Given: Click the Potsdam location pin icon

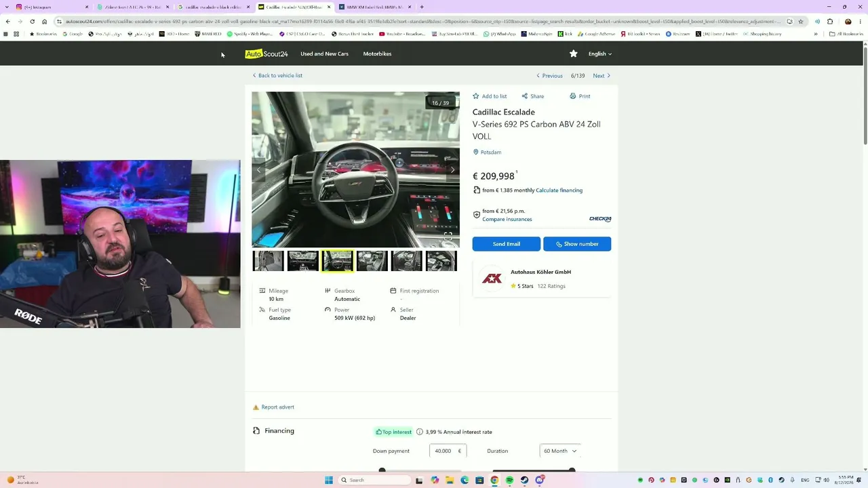Looking at the screenshot, I should (476, 152).
